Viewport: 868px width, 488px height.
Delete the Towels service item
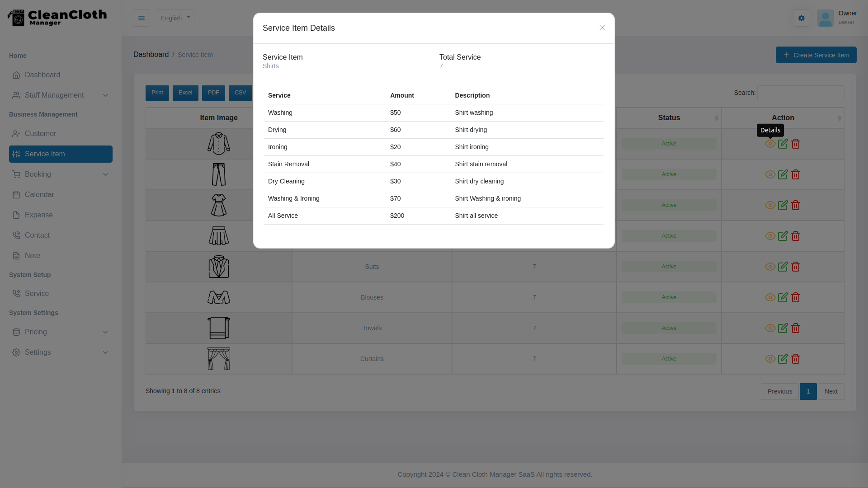click(x=796, y=328)
